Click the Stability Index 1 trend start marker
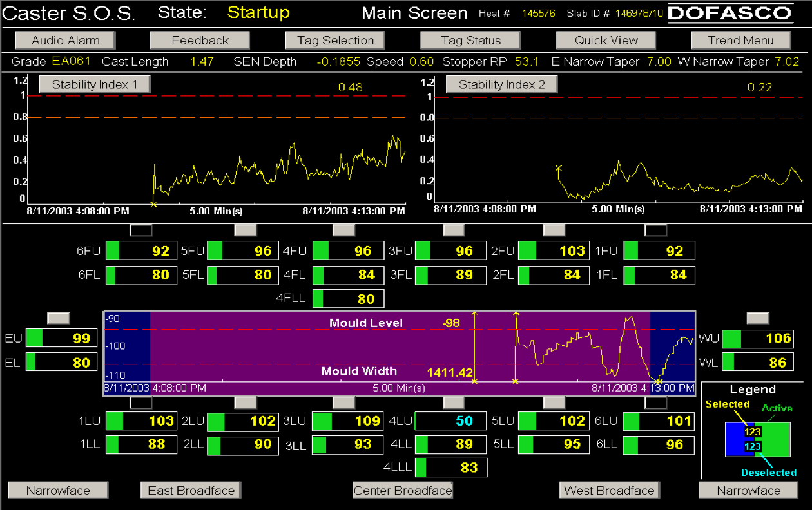 [153, 204]
